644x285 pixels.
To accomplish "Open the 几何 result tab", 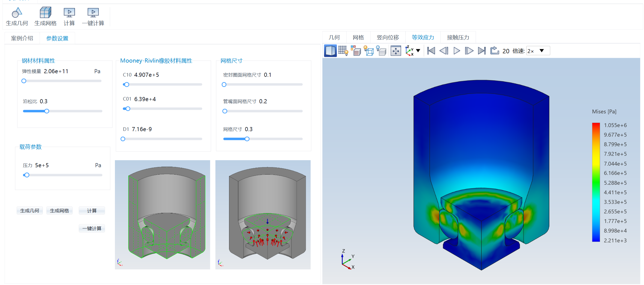I will (334, 37).
